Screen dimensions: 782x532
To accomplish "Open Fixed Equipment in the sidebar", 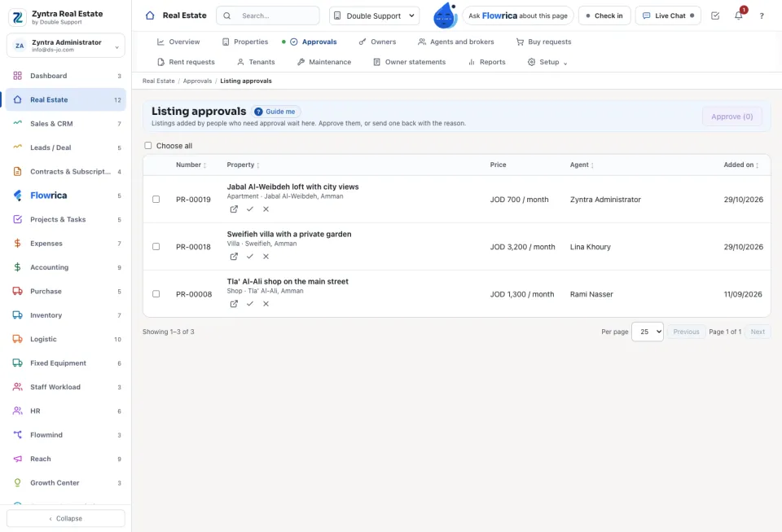I will pyautogui.click(x=66, y=363).
